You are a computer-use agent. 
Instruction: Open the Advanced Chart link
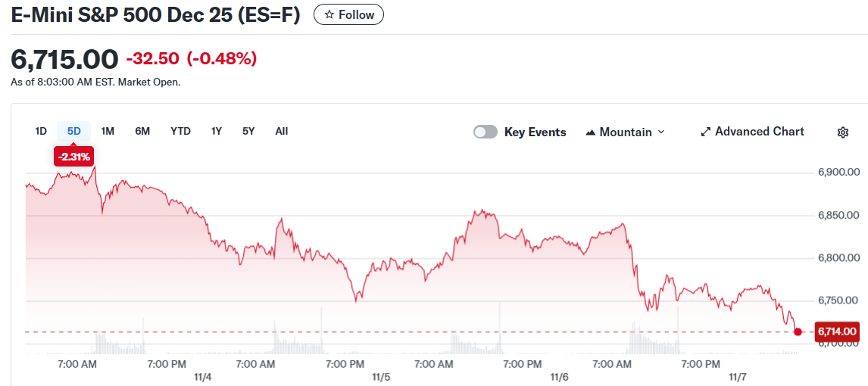759,132
